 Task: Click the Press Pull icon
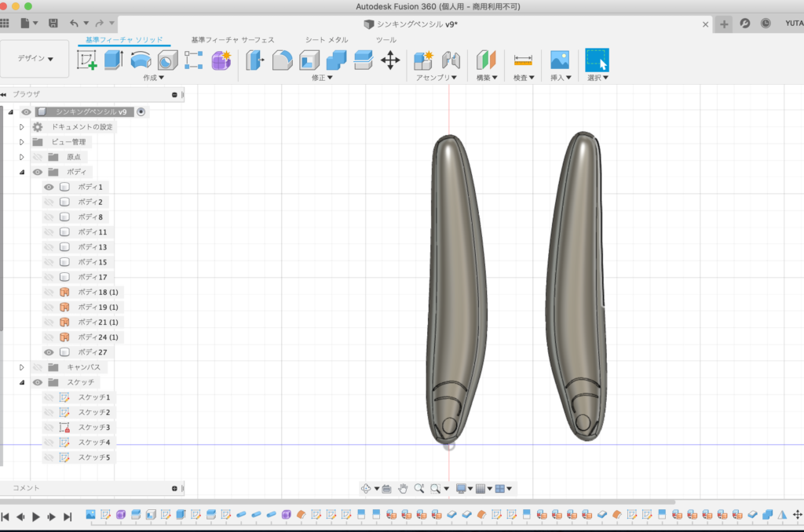click(x=255, y=60)
